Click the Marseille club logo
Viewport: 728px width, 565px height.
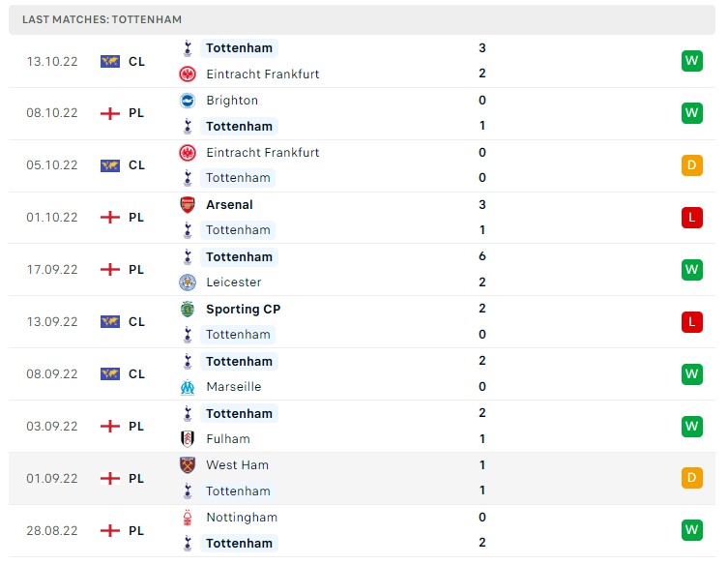pyautogui.click(x=188, y=387)
